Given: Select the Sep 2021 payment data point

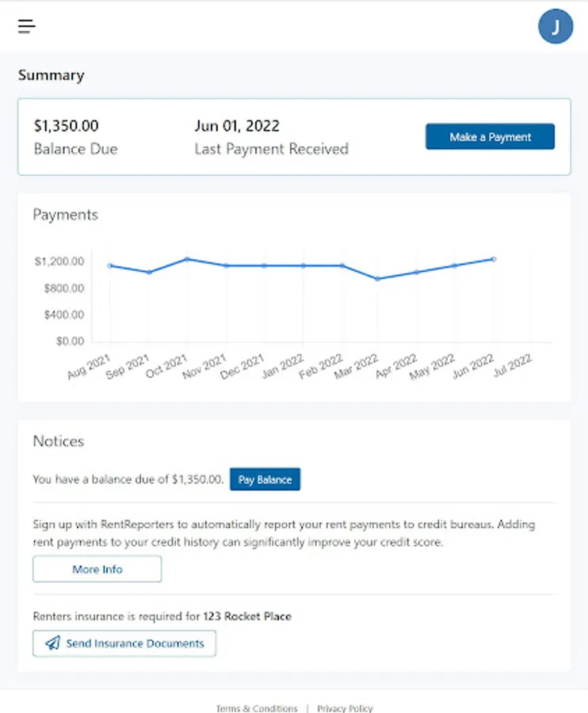Looking at the screenshot, I should tap(149, 273).
